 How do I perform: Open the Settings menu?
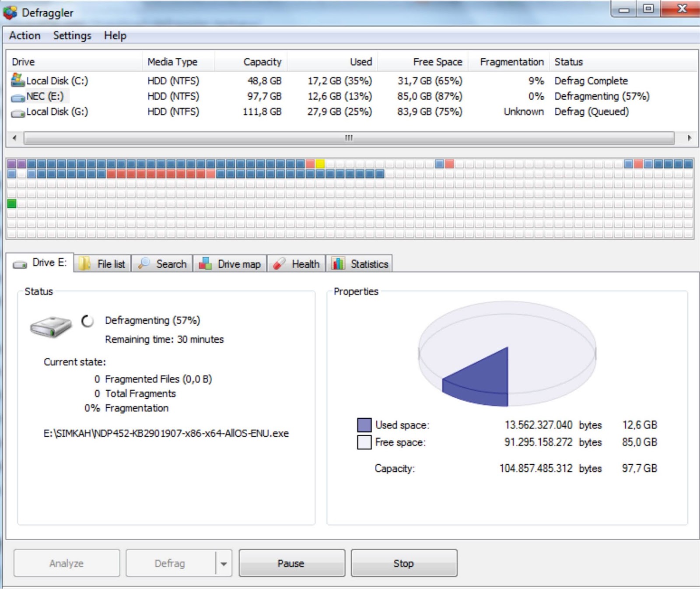click(72, 35)
